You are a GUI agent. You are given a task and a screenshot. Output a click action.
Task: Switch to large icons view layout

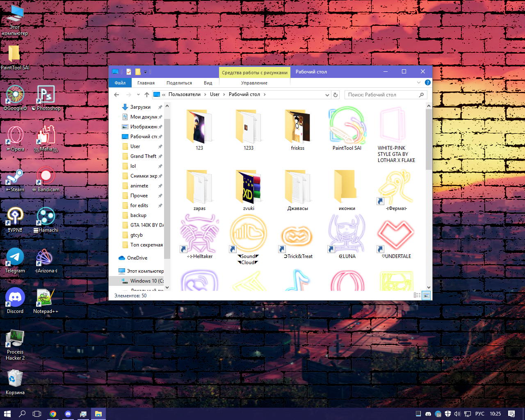coord(427,295)
